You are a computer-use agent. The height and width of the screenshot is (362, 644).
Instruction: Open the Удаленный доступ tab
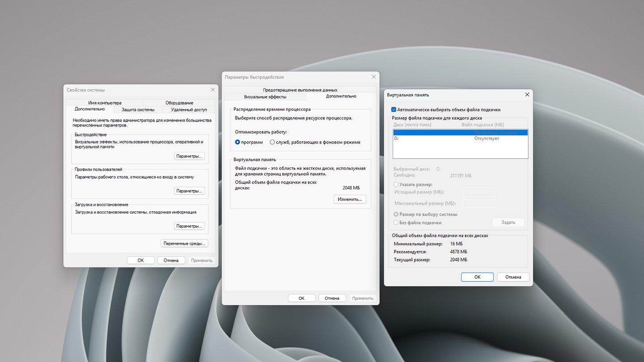[x=189, y=109]
